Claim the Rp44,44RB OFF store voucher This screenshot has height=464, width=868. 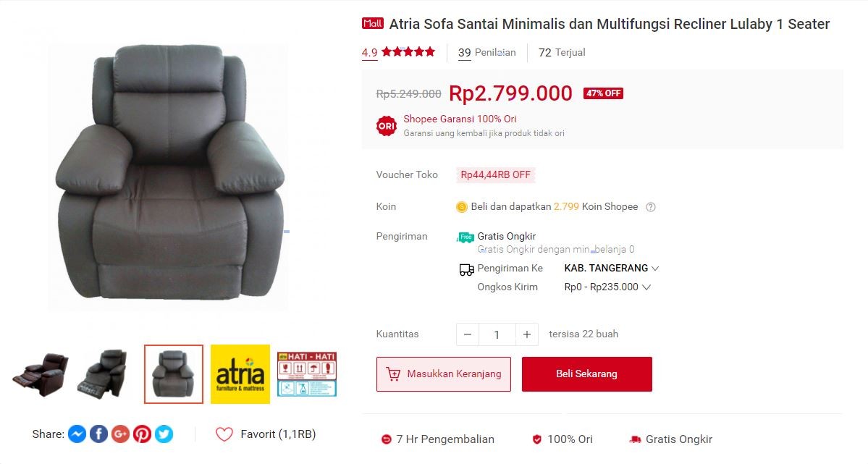coord(495,175)
